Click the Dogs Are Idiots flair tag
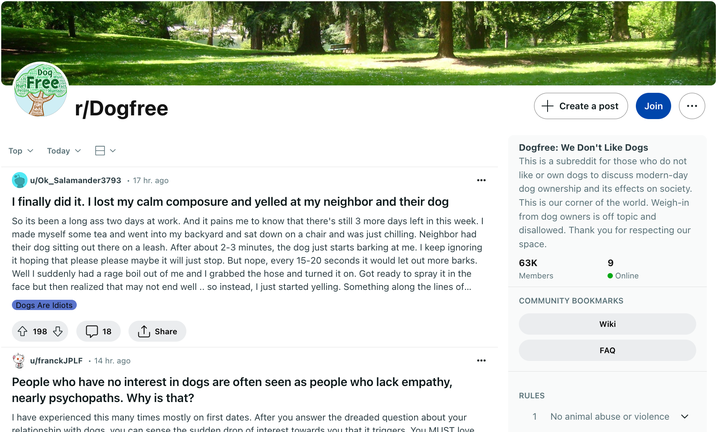 click(x=44, y=305)
